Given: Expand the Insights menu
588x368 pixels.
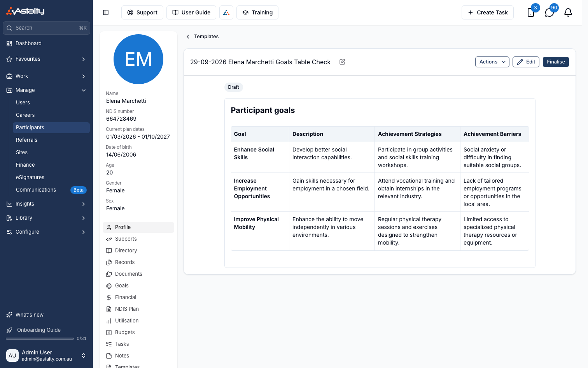Looking at the screenshot, I should pyautogui.click(x=46, y=204).
